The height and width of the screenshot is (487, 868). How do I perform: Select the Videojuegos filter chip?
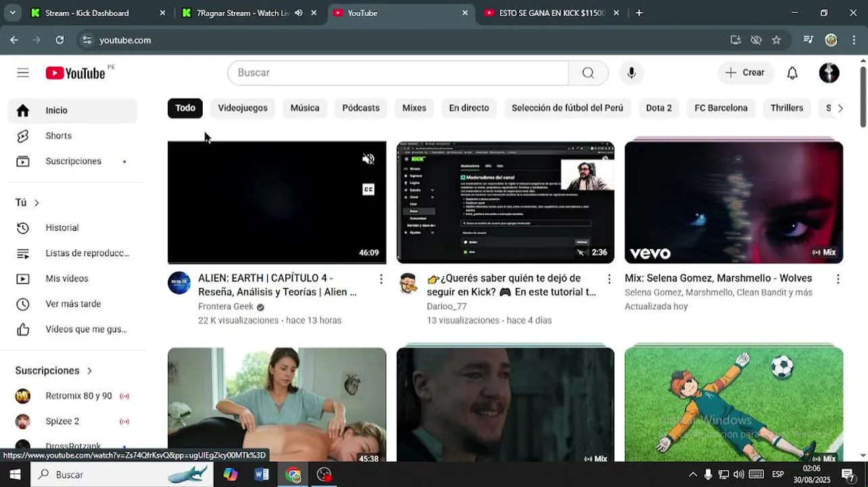(243, 108)
